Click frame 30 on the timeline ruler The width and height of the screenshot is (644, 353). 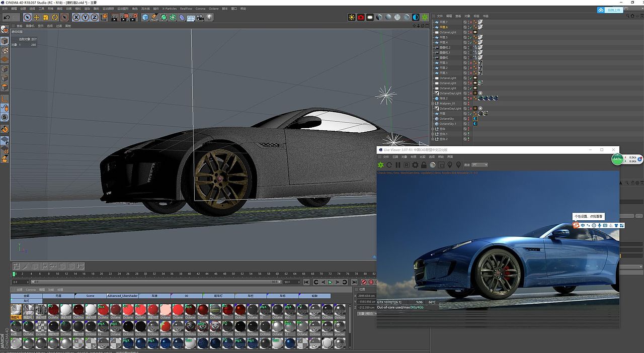[x=145, y=274]
